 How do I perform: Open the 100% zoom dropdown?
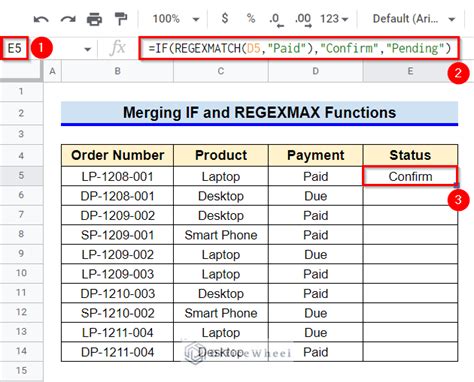coord(176,19)
